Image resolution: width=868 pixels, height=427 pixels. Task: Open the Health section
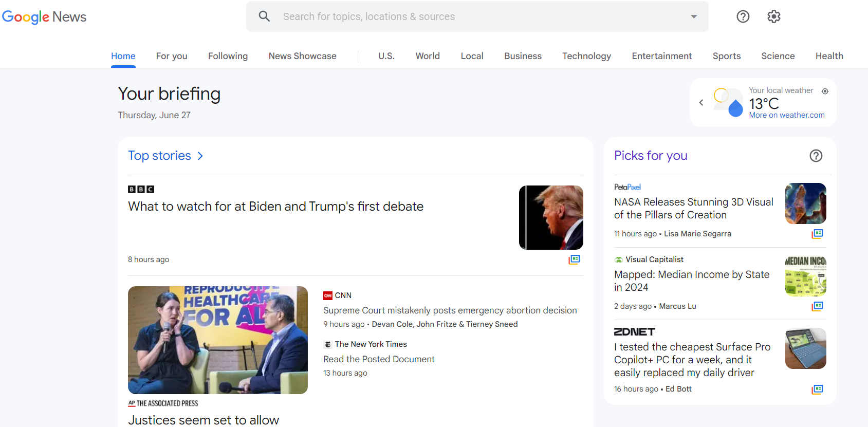[829, 56]
